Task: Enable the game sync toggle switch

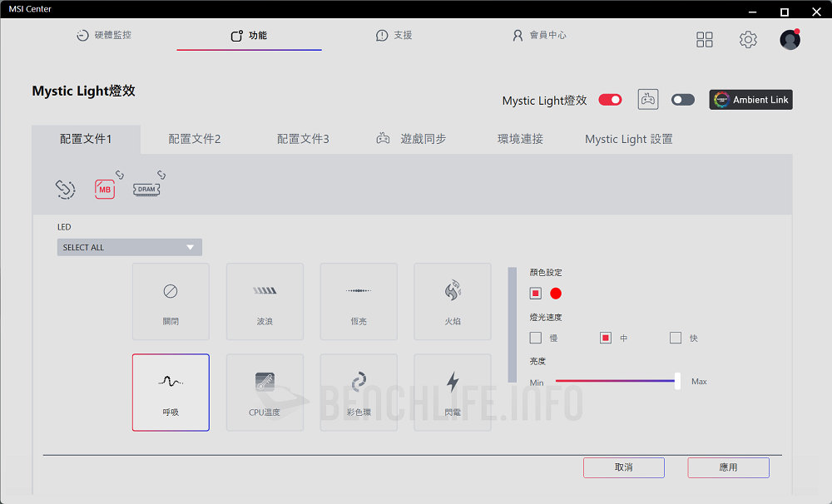Action: pos(682,100)
